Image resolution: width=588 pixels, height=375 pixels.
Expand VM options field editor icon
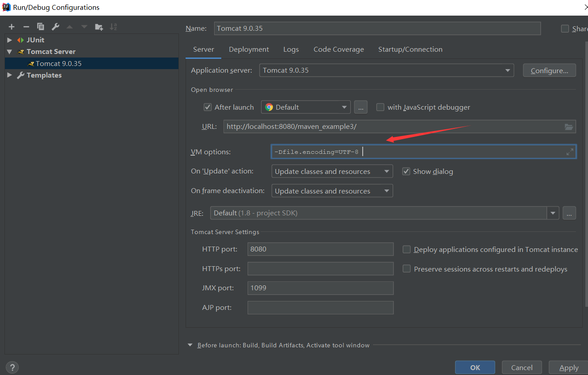pos(570,152)
